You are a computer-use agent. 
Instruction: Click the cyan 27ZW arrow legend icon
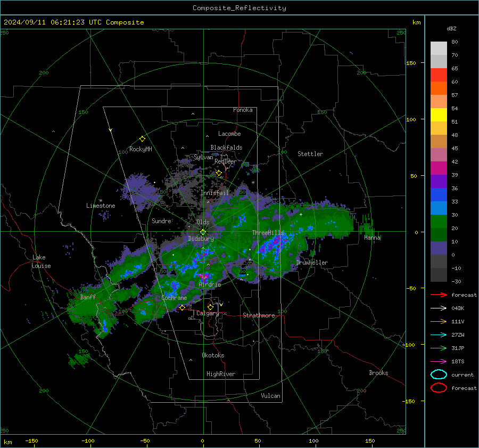tap(439, 335)
